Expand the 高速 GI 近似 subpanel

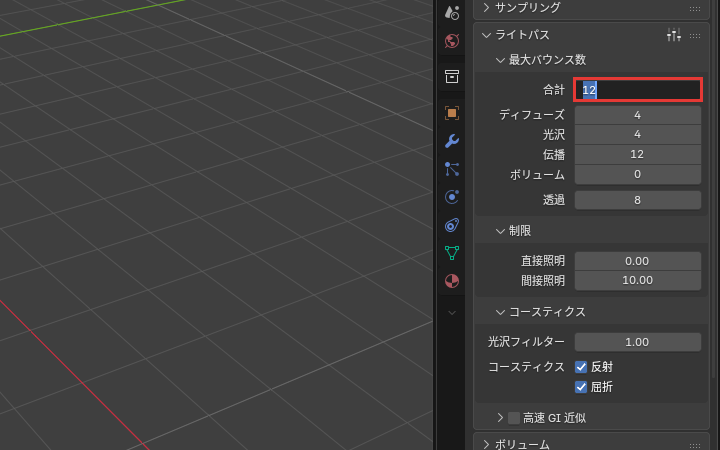click(501, 418)
